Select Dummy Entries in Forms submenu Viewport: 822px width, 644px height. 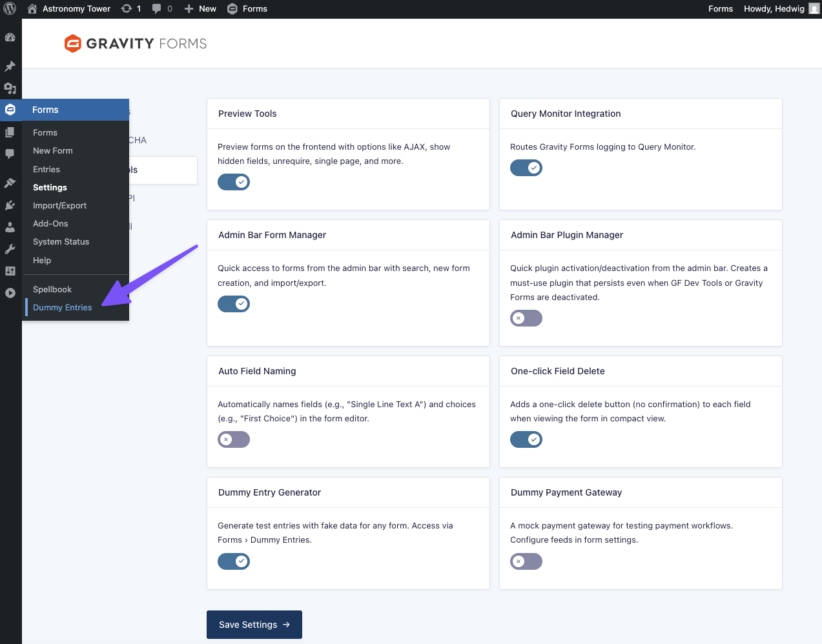(x=63, y=307)
